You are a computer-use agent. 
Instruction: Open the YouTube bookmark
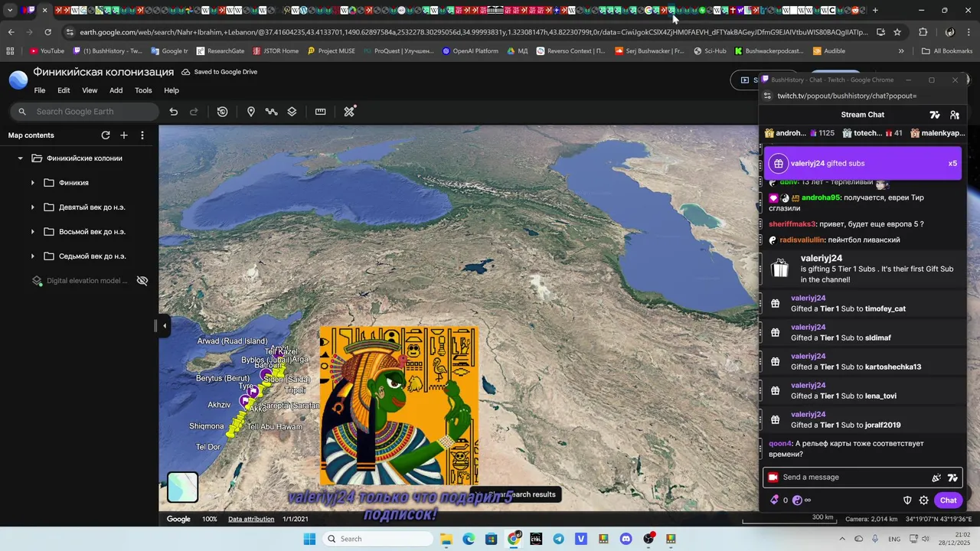coord(47,51)
